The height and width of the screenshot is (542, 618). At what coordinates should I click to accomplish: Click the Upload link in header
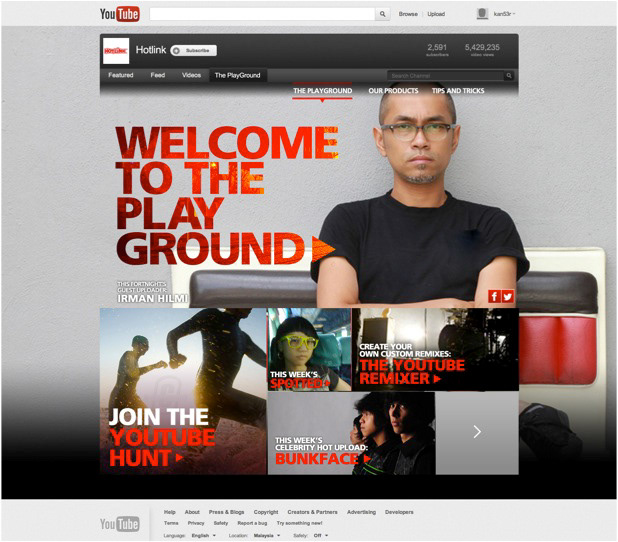click(436, 14)
